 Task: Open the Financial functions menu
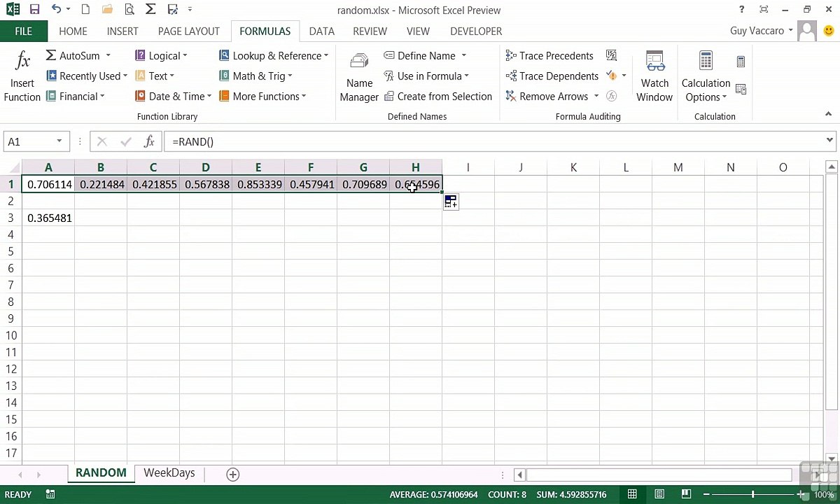tap(75, 96)
